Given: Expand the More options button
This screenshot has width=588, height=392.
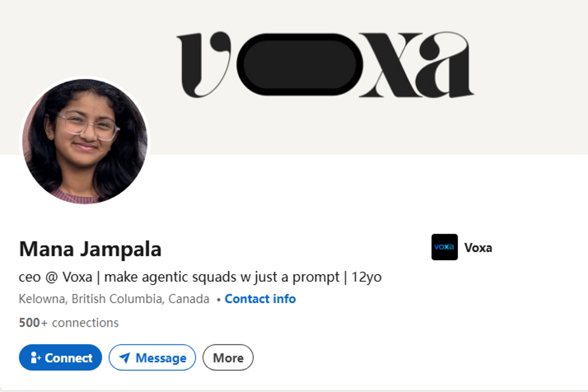Looking at the screenshot, I should 228,357.
